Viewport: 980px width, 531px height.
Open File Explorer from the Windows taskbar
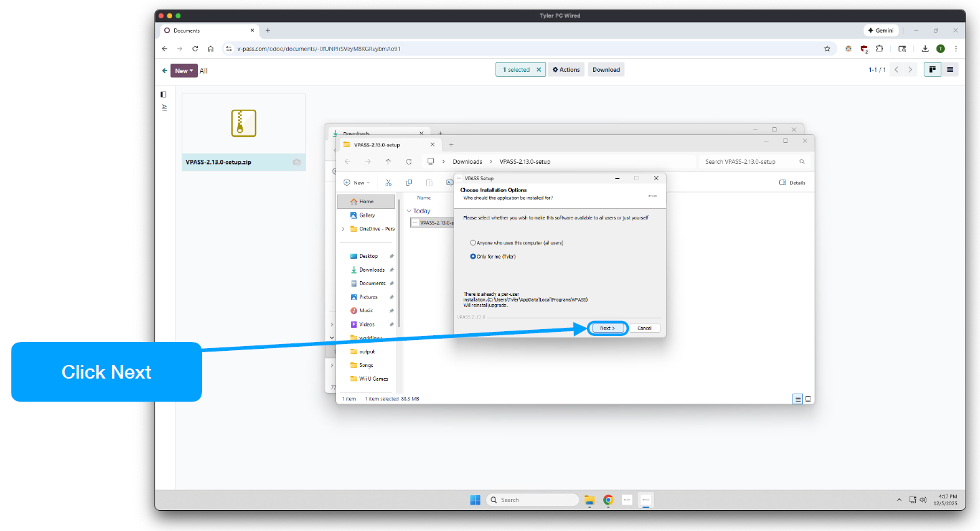(590, 500)
